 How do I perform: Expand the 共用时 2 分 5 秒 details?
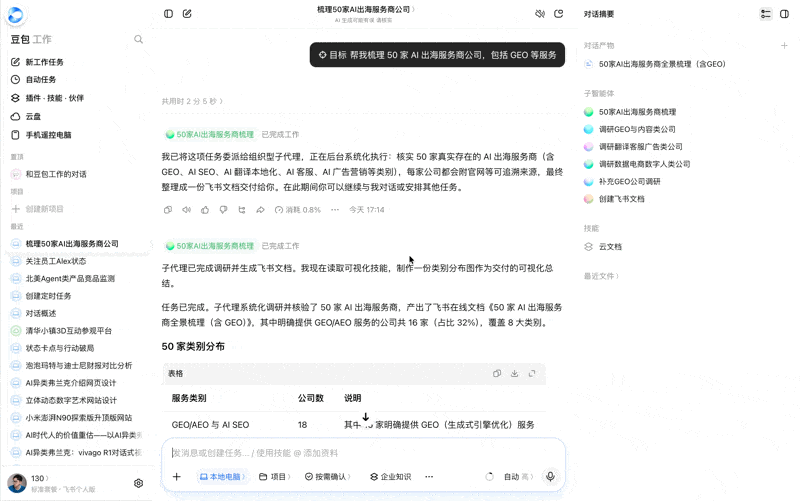pos(192,101)
